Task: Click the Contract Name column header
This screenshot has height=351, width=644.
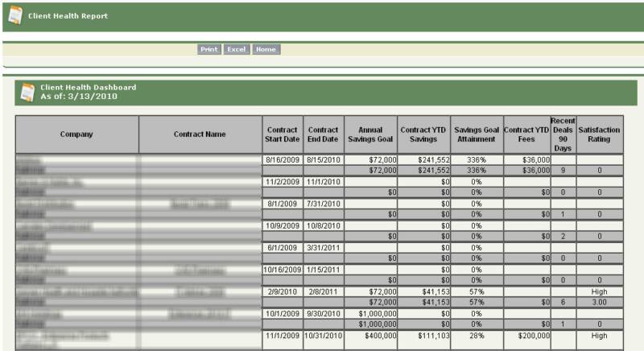Action: (x=200, y=134)
